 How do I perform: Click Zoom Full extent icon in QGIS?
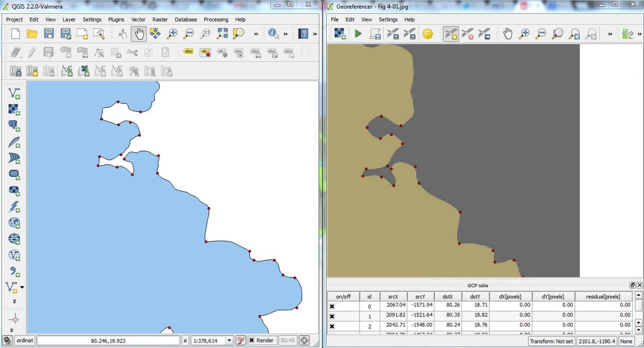(222, 34)
